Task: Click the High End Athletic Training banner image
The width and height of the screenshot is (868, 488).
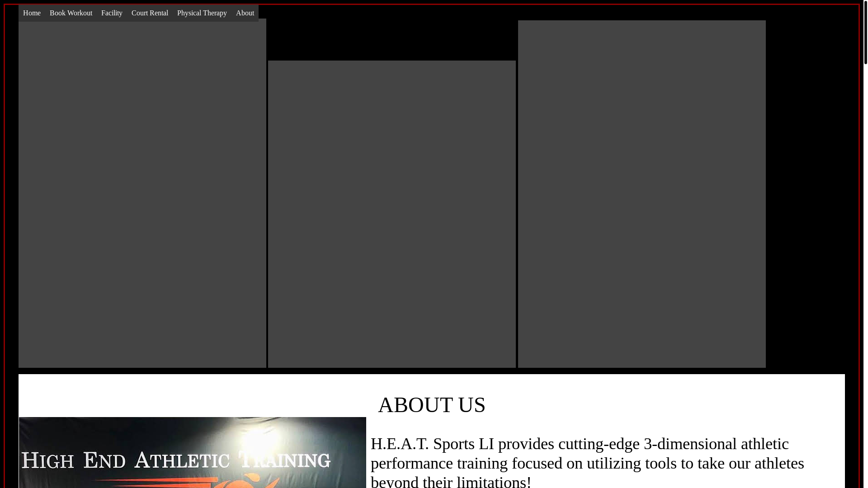Action: (193, 452)
